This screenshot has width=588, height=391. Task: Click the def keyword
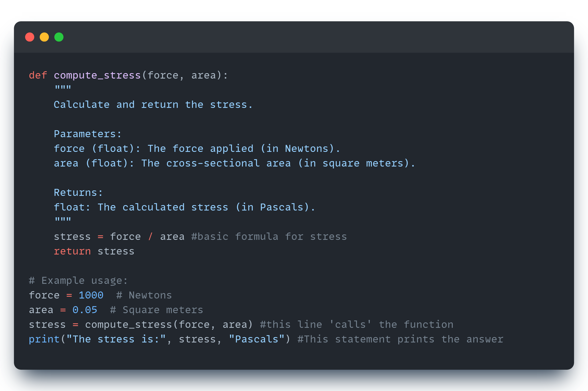point(38,75)
